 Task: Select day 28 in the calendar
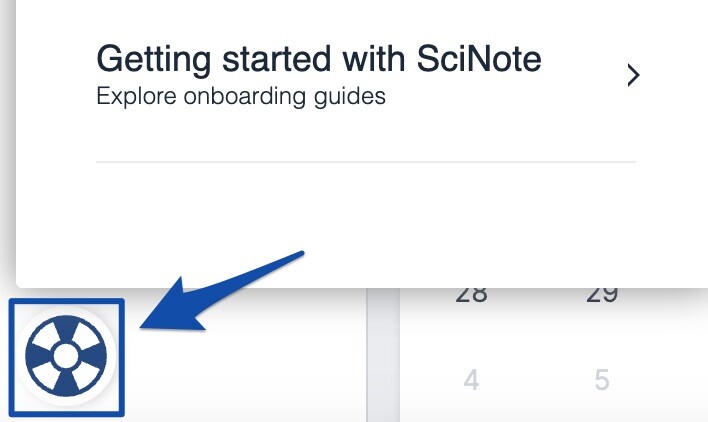pyautogui.click(x=471, y=295)
